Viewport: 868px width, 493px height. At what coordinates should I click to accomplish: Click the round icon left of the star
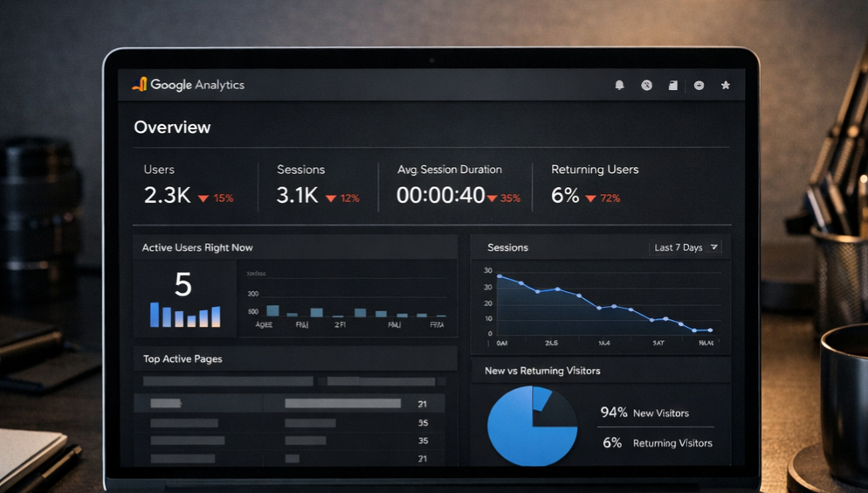coord(699,86)
